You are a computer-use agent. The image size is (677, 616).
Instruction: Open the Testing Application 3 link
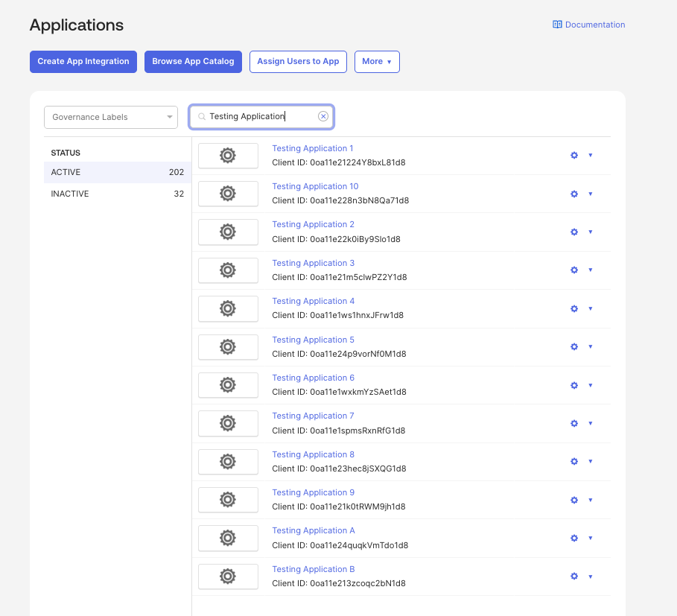[313, 264]
